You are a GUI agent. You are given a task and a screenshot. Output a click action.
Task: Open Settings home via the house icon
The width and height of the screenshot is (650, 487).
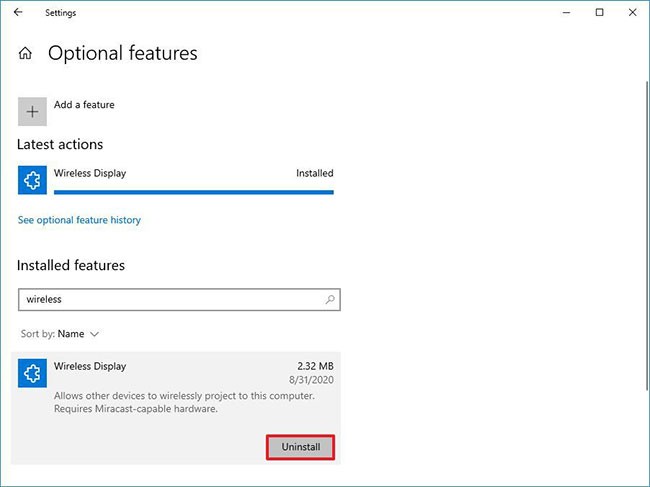(x=25, y=54)
